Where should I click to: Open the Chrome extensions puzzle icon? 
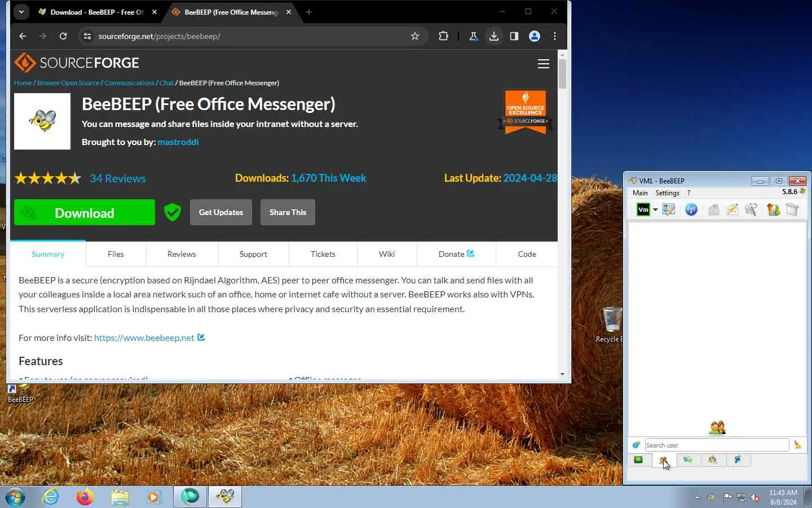point(444,36)
